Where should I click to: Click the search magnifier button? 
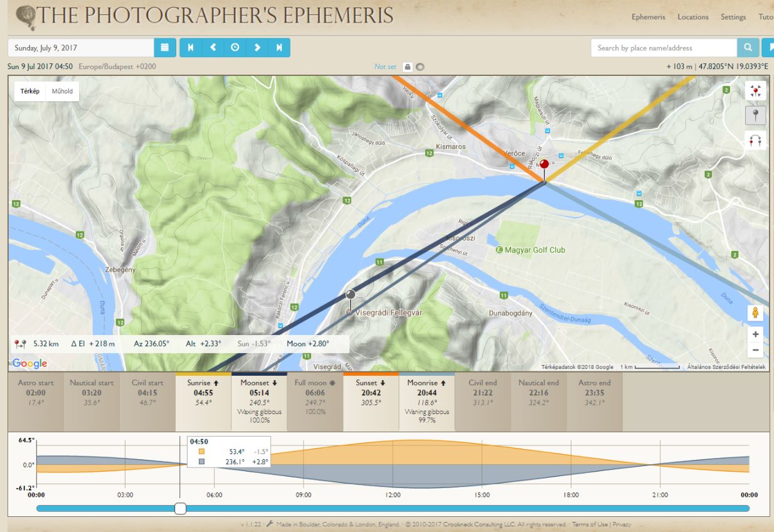748,48
